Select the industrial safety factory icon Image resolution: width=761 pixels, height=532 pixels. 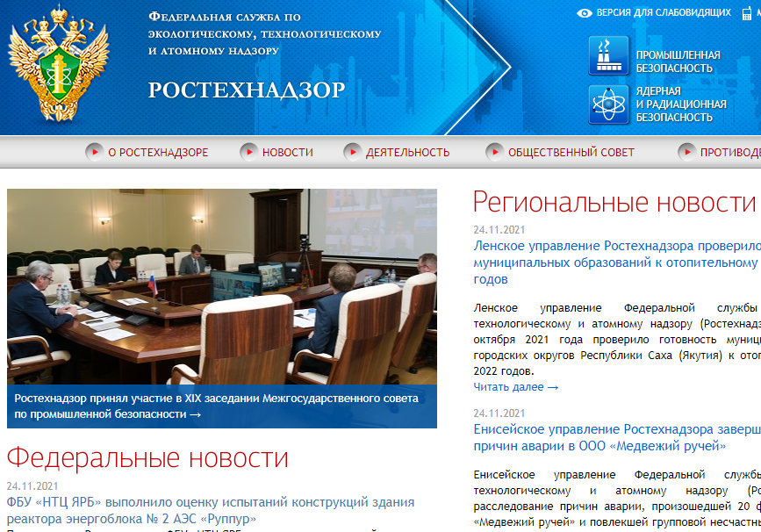pyautogui.click(x=607, y=54)
